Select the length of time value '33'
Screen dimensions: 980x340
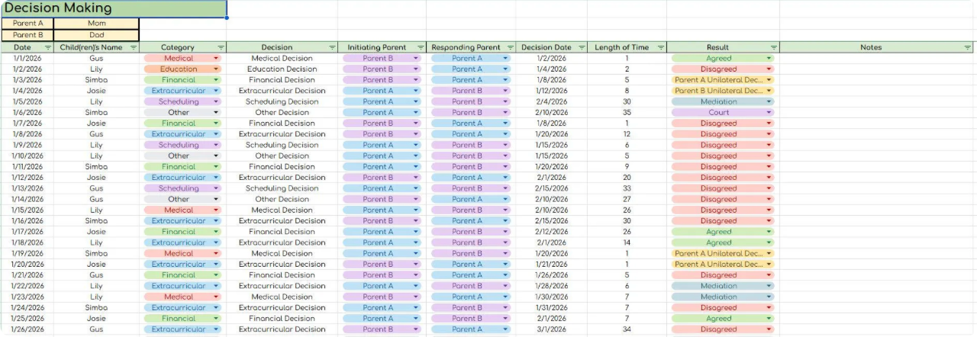[x=627, y=188]
